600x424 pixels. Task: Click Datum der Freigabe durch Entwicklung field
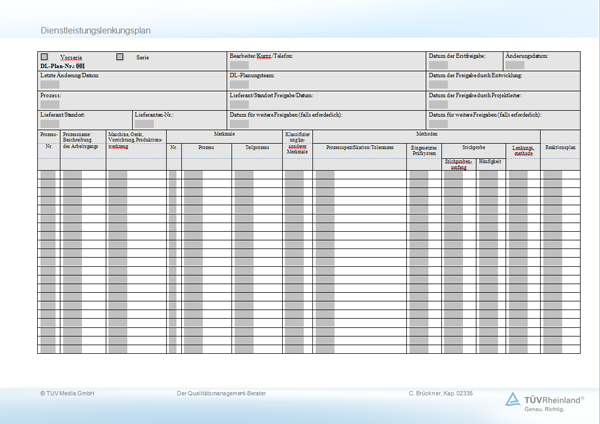437,84
